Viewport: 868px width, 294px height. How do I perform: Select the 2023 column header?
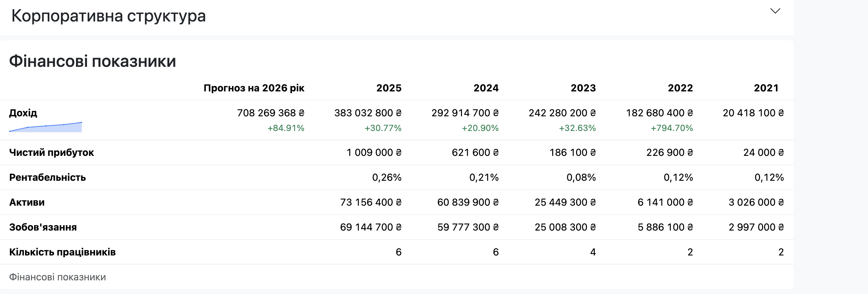(x=583, y=88)
